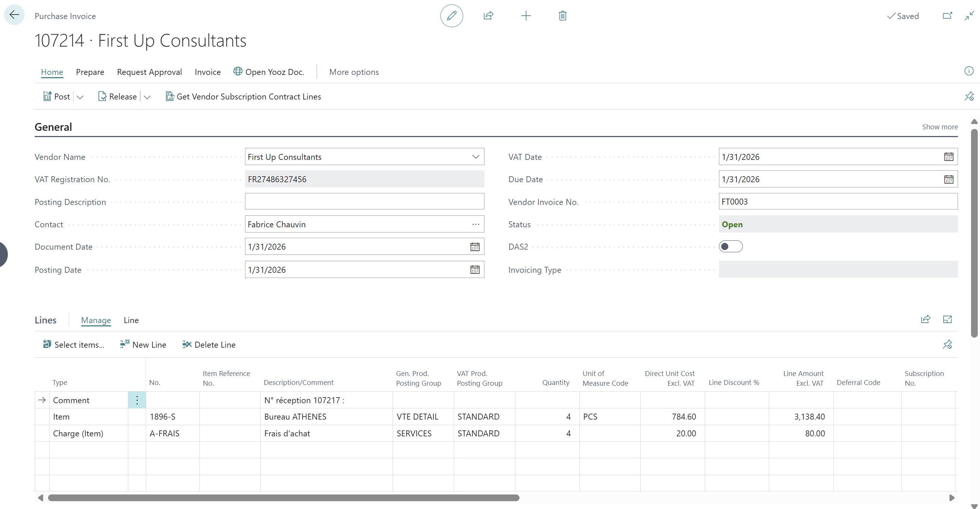Open the Vendor Name dropdown
This screenshot has width=980, height=509.
[475, 156]
